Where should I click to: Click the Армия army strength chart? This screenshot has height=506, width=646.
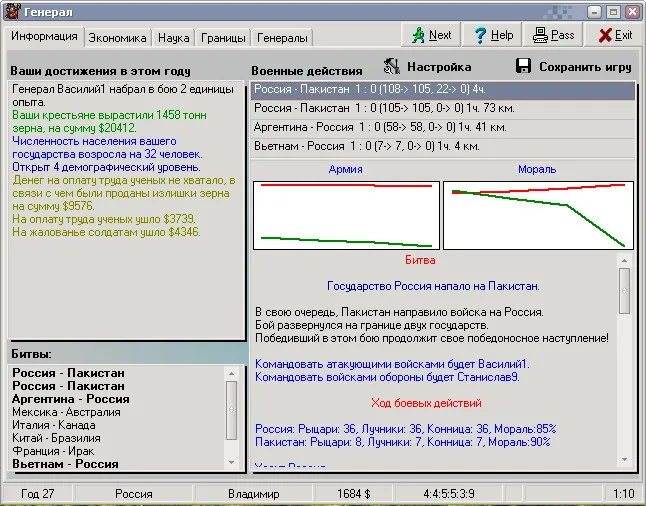[346, 215]
